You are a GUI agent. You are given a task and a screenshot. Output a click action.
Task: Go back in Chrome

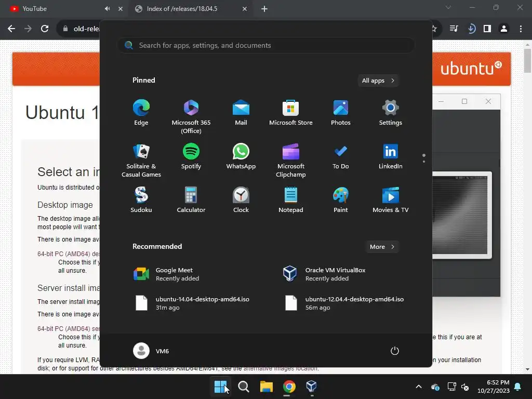tap(11, 29)
